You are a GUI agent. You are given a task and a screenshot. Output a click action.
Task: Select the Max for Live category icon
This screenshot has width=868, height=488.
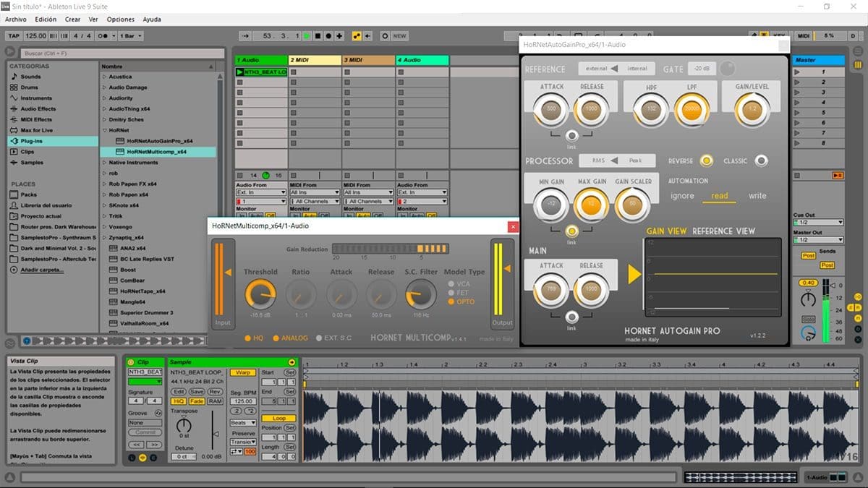click(13, 130)
